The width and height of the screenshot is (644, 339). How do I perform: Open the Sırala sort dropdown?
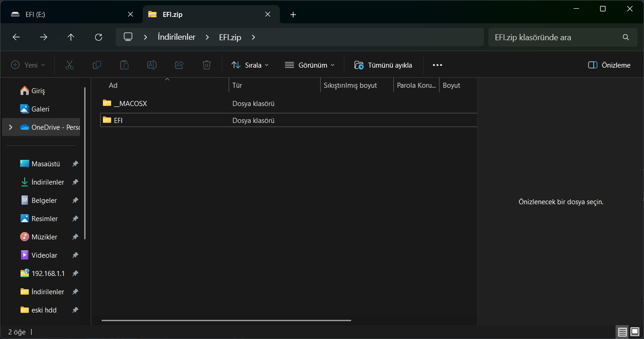(x=250, y=65)
